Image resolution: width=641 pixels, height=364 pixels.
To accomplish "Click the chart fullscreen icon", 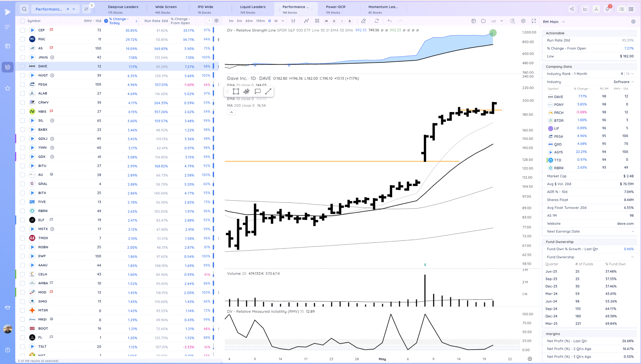I will point(534,21).
